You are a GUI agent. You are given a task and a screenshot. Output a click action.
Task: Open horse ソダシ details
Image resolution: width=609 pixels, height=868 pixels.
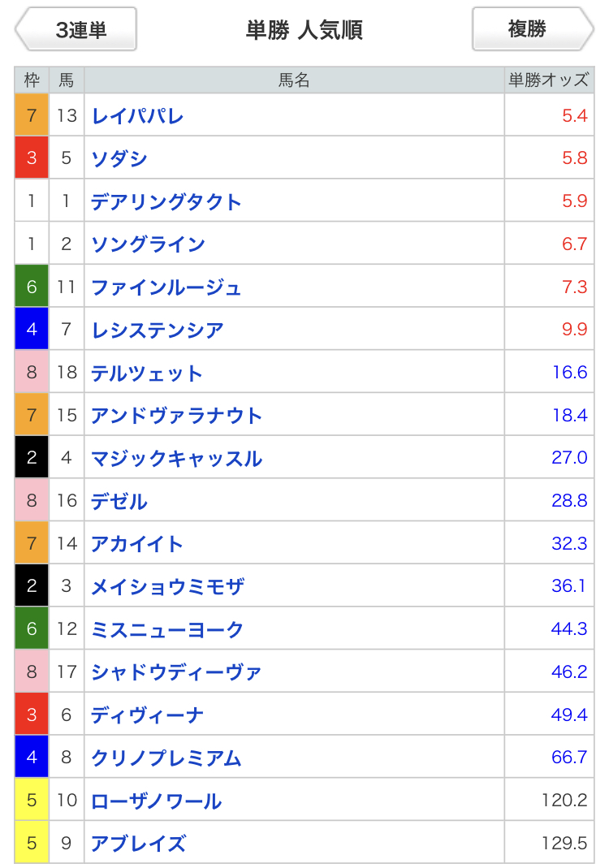(x=119, y=158)
